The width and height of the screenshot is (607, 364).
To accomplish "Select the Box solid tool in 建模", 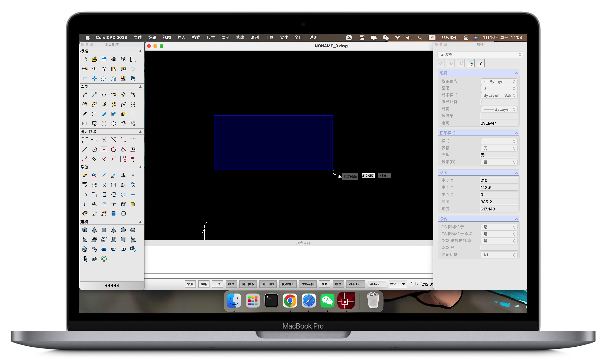I will [x=85, y=230].
